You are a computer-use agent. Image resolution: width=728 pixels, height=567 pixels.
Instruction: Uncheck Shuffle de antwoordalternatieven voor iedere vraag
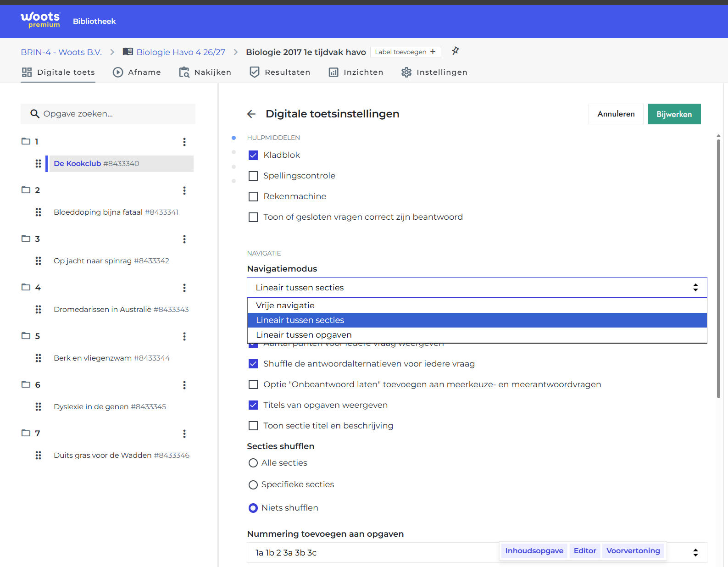tap(253, 364)
